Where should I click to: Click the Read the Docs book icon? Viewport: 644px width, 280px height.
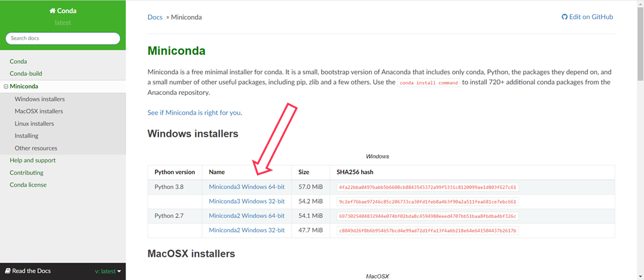(8, 271)
